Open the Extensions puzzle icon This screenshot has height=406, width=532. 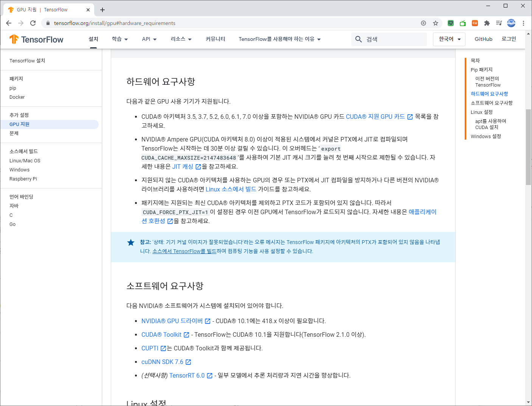click(487, 23)
